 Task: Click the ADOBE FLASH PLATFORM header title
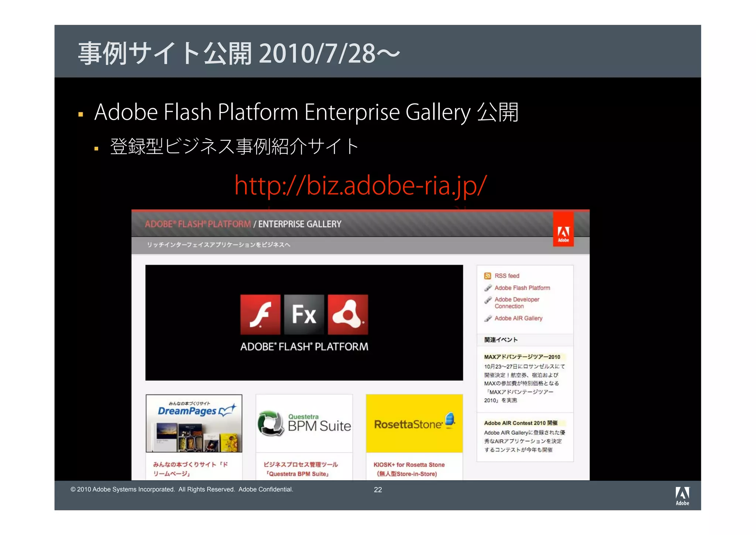click(198, 224)
